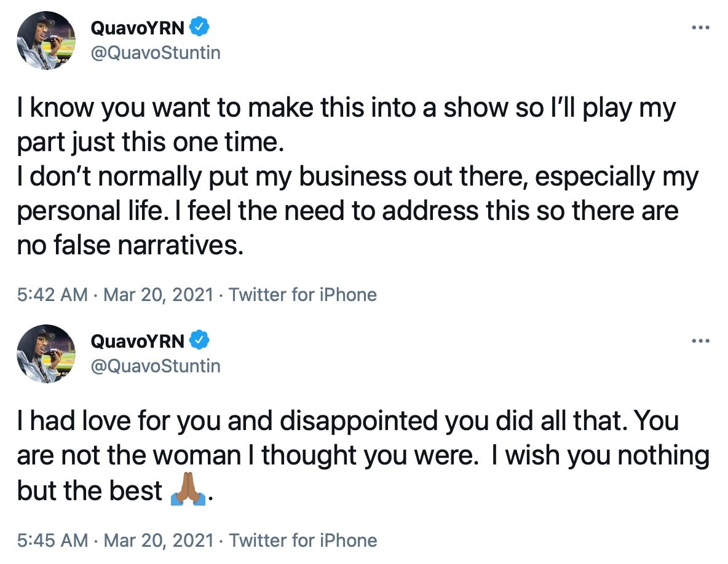The height and width of the screenshot is (564, 728).
Task: Open more options on the 5:45 AM tweet
Action: [x=700, y=340]
